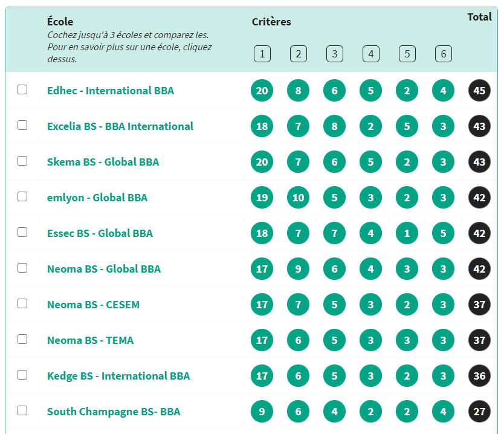Select the Kedge BS International BBA checkbox
The image size is (504, 434).
coord(22,375)
